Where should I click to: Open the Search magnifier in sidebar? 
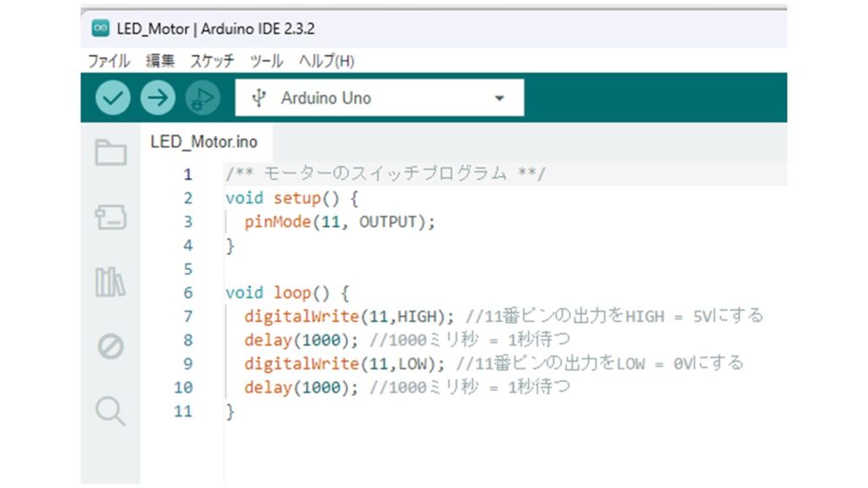pos(110,411)
